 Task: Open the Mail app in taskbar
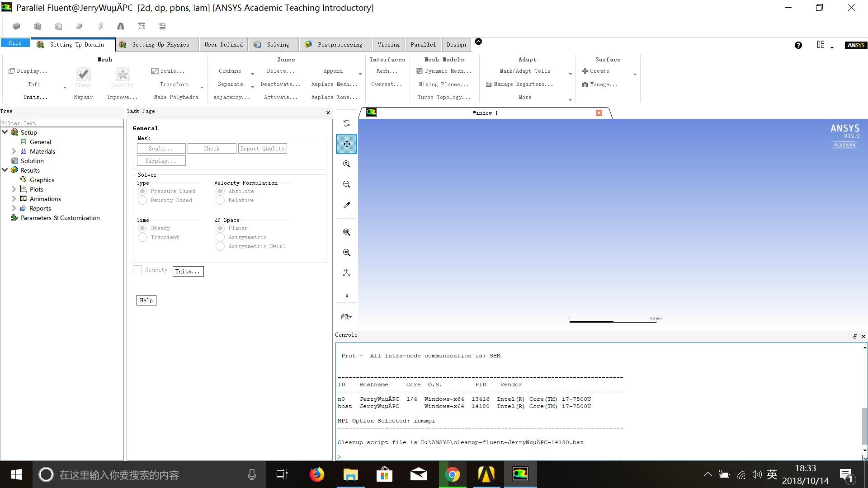click(x=419, y=474)
